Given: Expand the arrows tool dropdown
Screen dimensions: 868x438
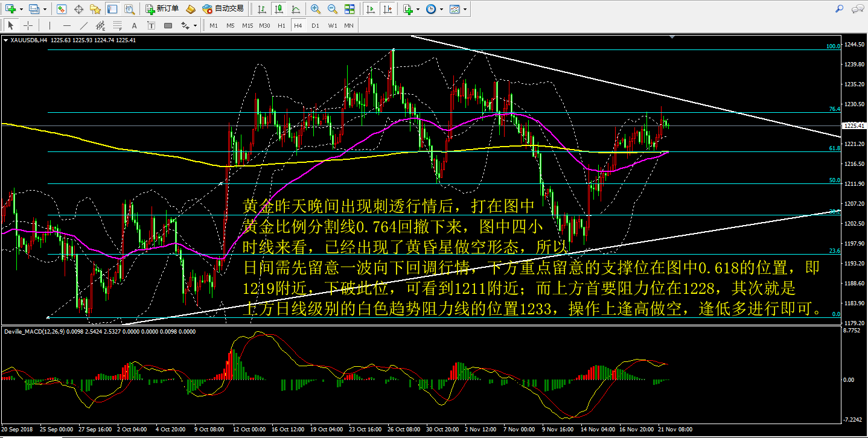Looking at the screenshot, I should pos(196,25).
